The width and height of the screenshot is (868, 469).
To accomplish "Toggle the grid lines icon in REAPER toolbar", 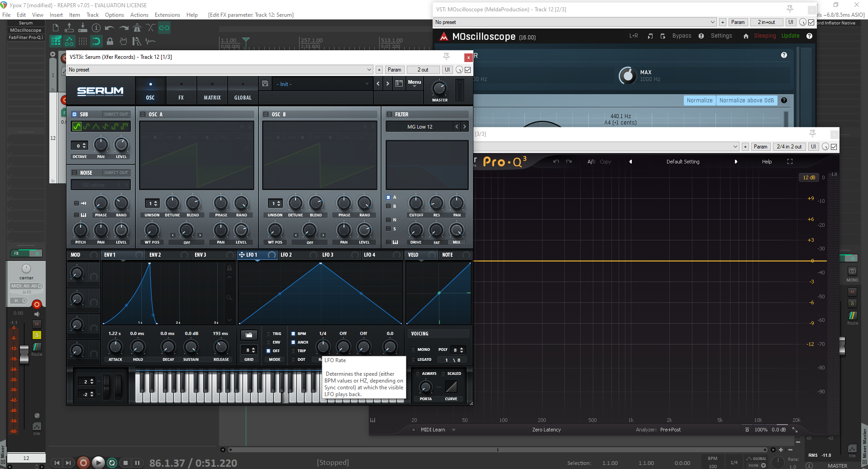I will point(83,42).
